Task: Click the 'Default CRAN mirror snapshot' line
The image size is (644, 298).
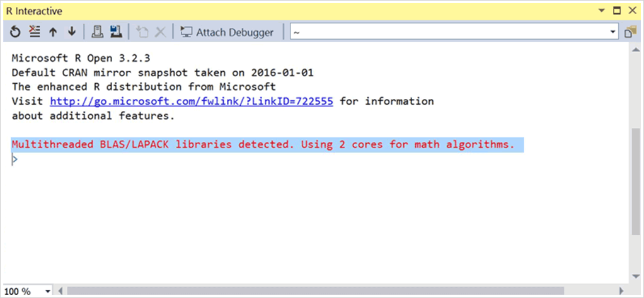Action: [163, 72]
